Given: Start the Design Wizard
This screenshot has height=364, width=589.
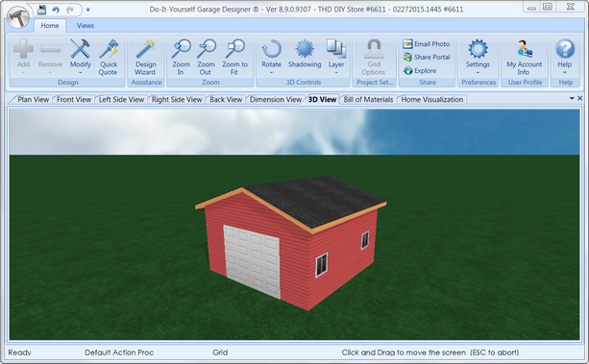Looking at the screenshot, I should (146, 57).
